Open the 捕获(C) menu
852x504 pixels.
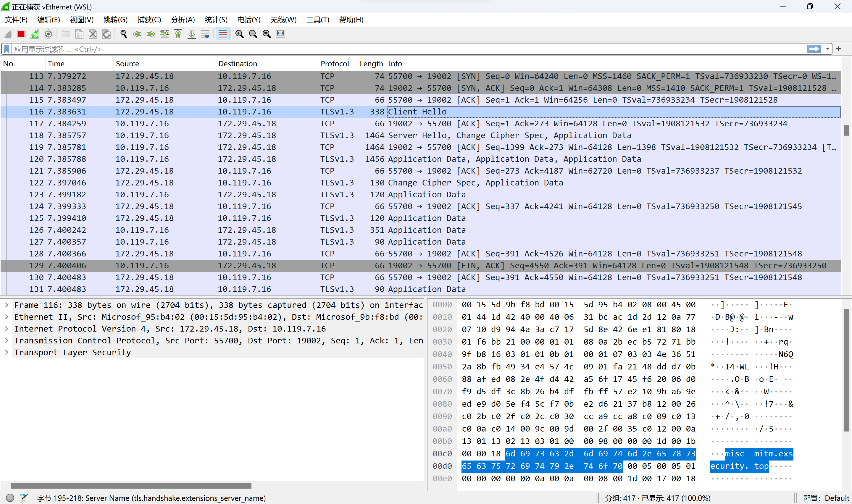pyautogui.click(x=149, y=20)
